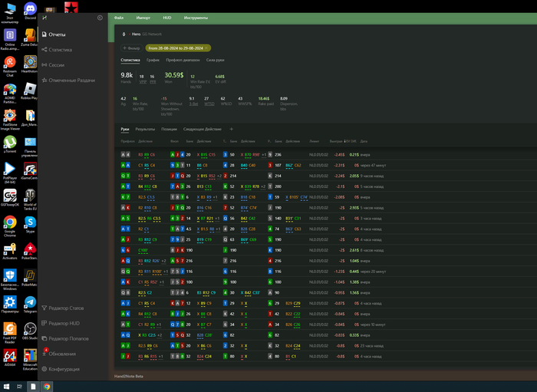Open Discord desktop shortcut
The width and height of the screenshot is (537, 392).
pyautogui.click(x=30, y=10)
